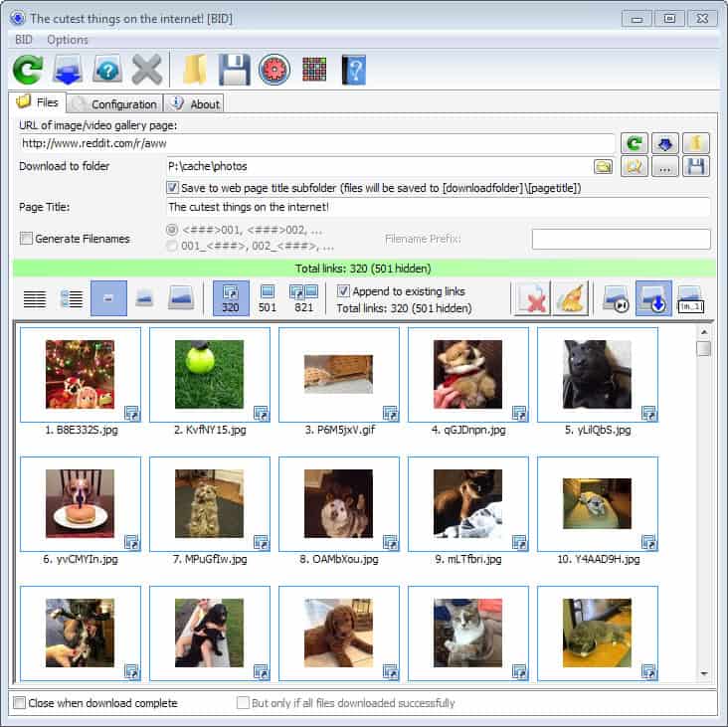Viewport: 728px width, 727px height.
Task: Click the green Total links progress bar
Action: coord(364,269)
